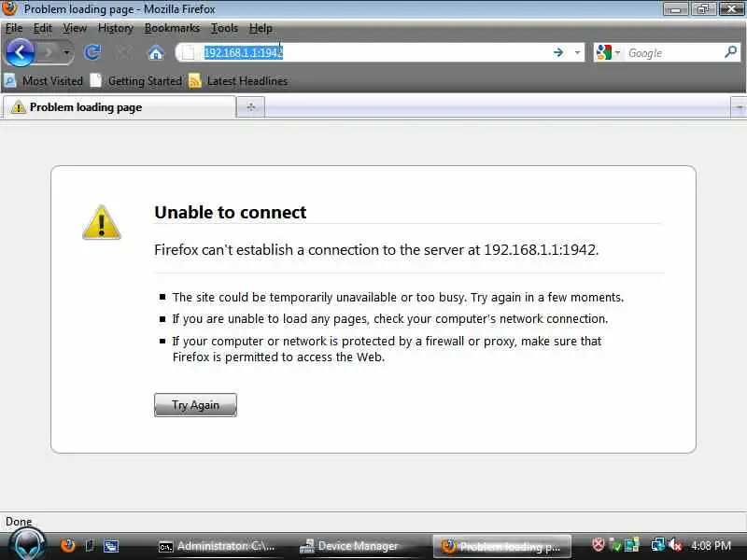Click the muted volume tray icon
This screenshot has height=560, width=747.
pos(675,545)
